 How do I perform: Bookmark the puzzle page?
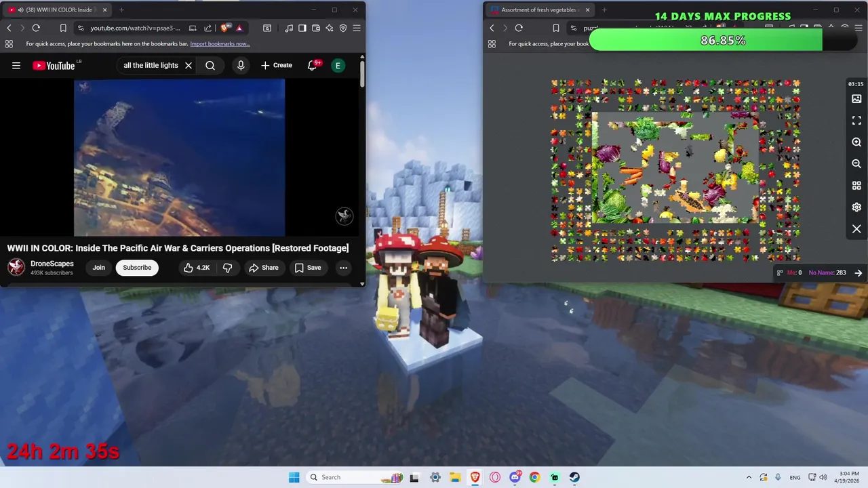556,28
